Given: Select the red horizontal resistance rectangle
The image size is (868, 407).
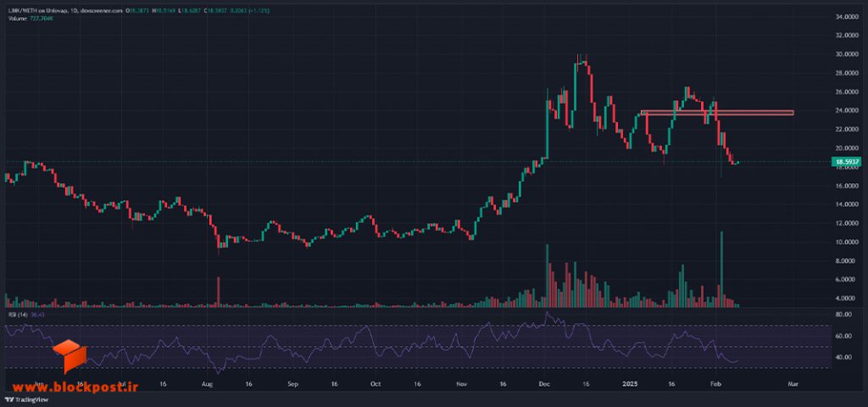Looking at the screenshot, I should coord(717,113).
